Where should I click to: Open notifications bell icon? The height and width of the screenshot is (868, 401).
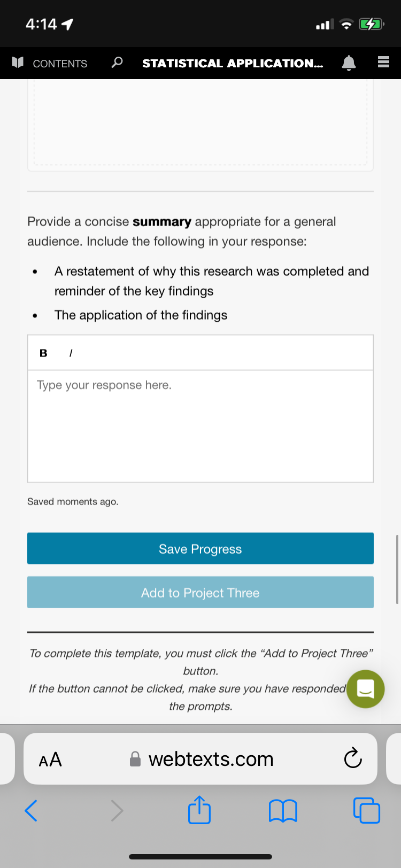click(349, 63)
